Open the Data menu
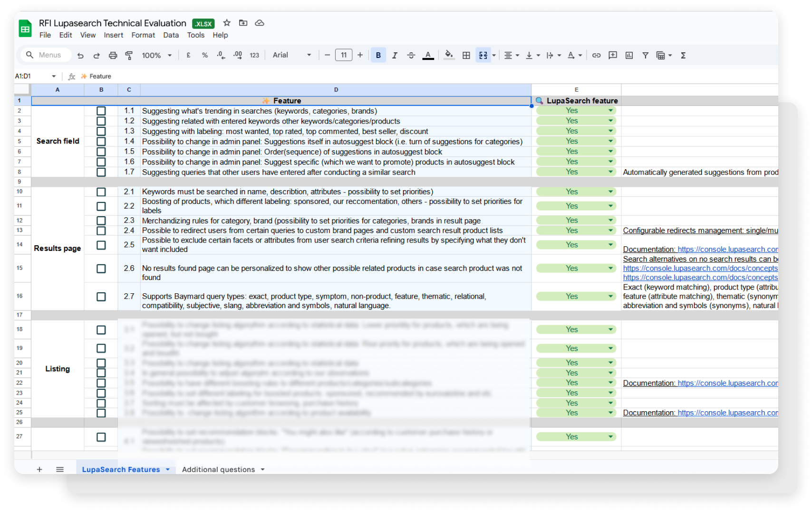The width and height of the screenshot is (812, 512). [171, 35]
